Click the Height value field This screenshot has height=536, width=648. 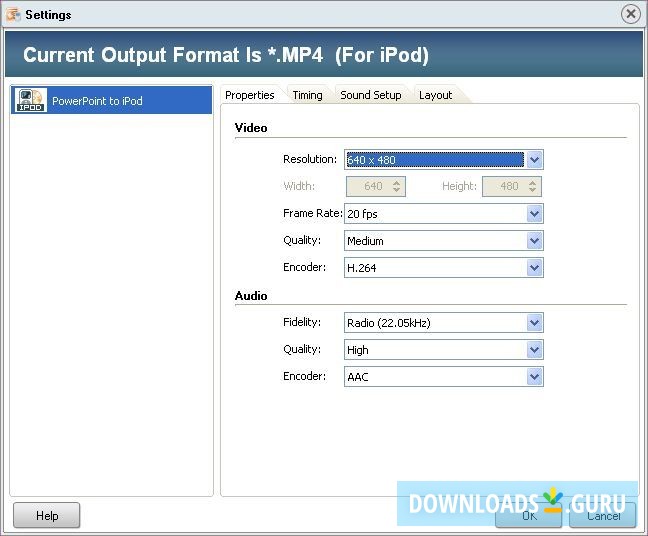505,186
